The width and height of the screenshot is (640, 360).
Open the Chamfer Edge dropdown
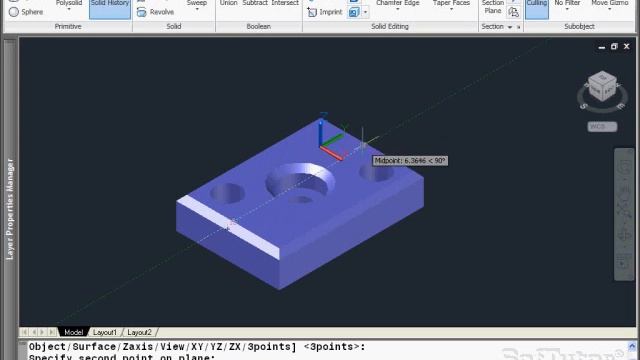pyautogui.click(x=398, y=9)
